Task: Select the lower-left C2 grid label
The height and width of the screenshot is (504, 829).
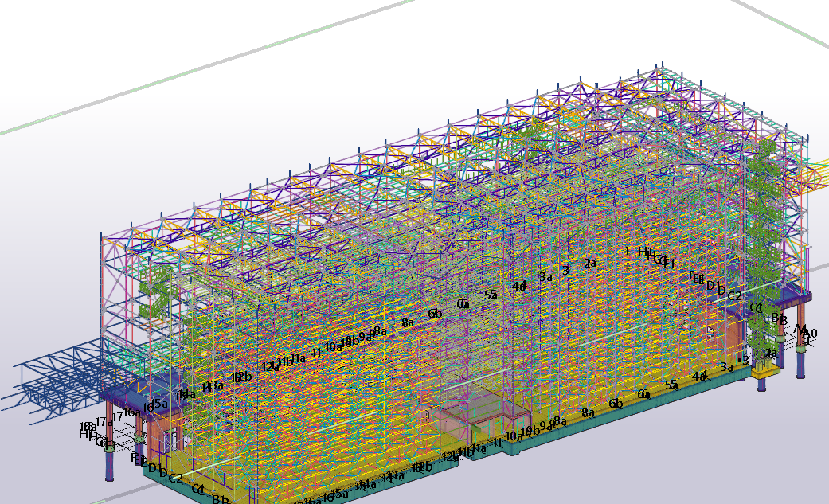Action: tap(176, 478)
